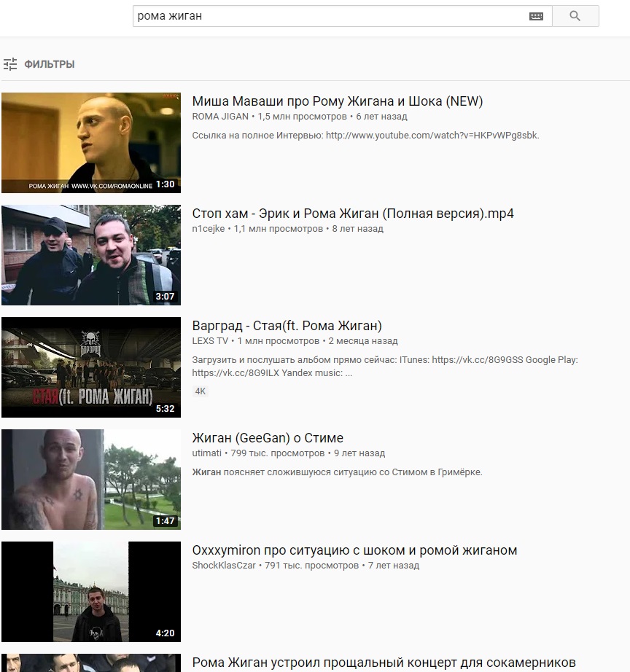Viewport: 630px width, 672px height.
Task: Click '1,5 млн просмотров' text
Action: pyautogui.click(x=303, y=117)
